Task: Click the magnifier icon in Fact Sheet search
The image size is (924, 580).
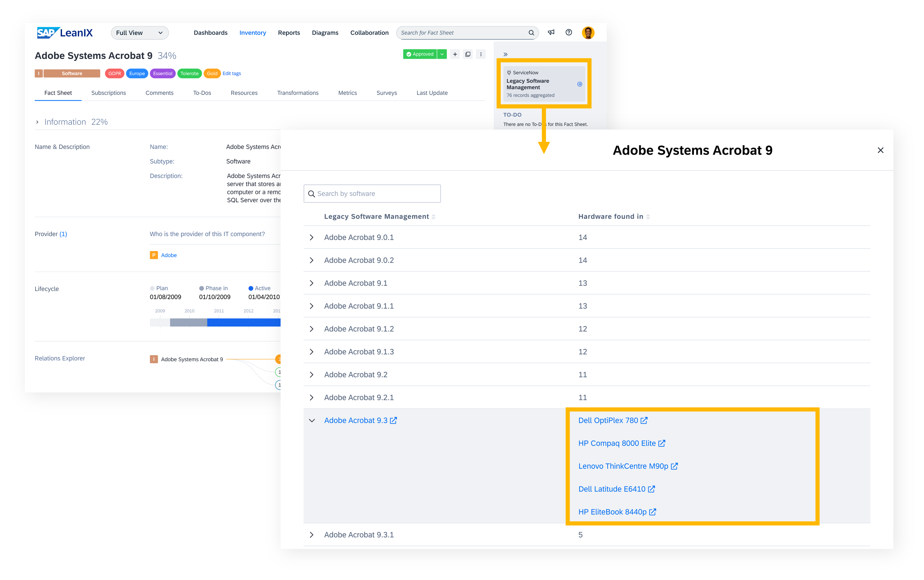Action: [x=531, y=33]
